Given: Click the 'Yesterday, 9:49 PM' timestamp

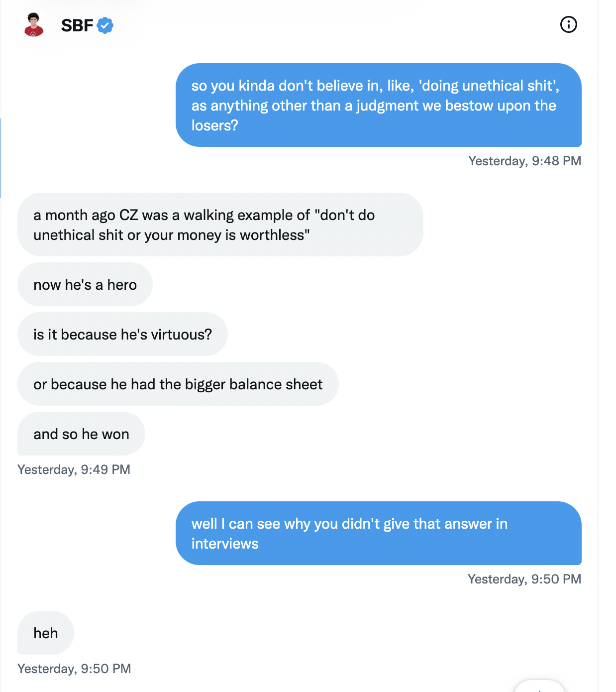Looking at the screenshot, I should [x=74, y=469].
